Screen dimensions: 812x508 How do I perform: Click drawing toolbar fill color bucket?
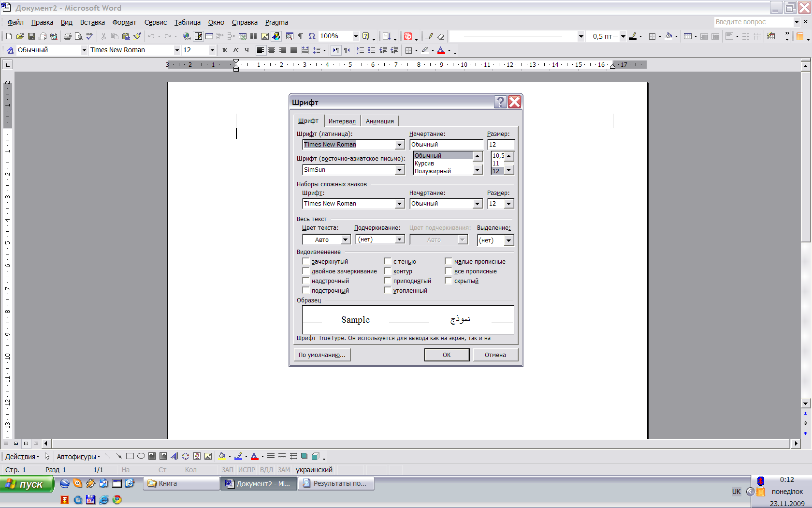pyautogui.click(x=222, y=456)
